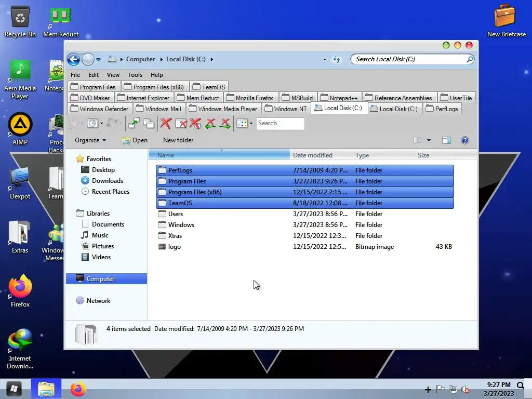Open the Tools menu
This screenshot has width=532, height=399.
click(135, 75)
